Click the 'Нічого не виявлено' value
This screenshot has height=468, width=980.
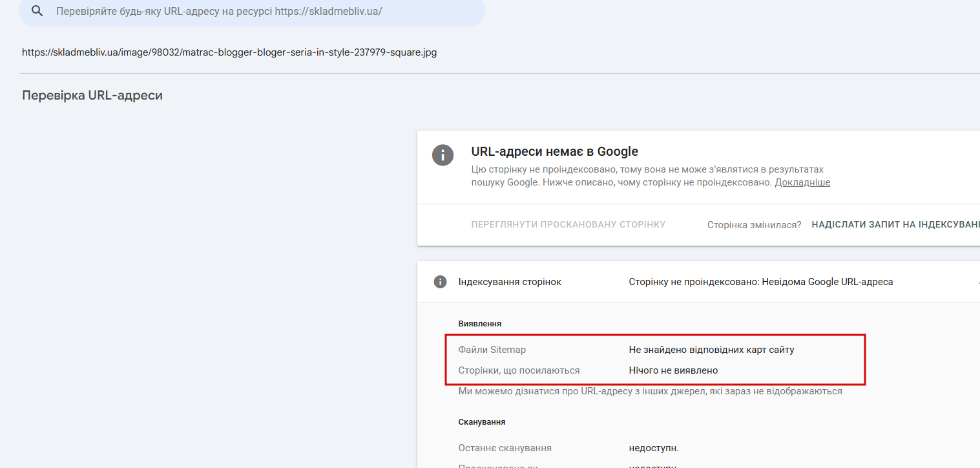pyautogui.click(x=673, y=370)
